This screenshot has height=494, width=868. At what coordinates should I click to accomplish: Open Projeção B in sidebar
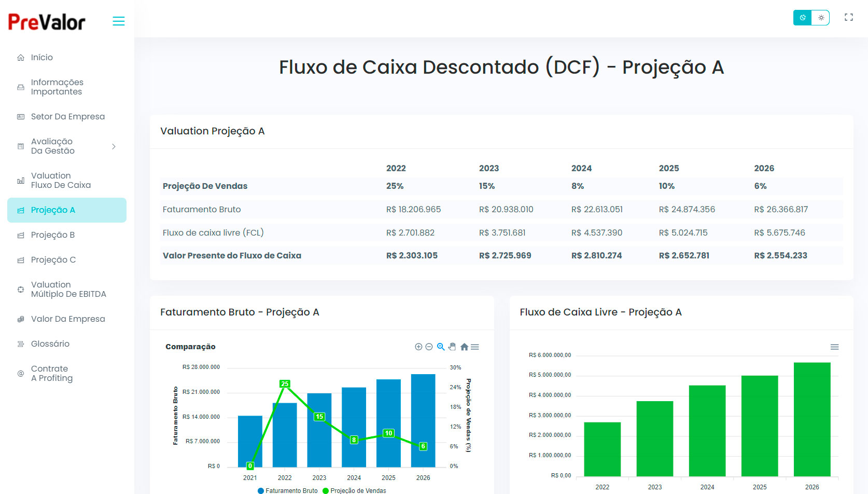pyautogui.click(x=53, y=235)
